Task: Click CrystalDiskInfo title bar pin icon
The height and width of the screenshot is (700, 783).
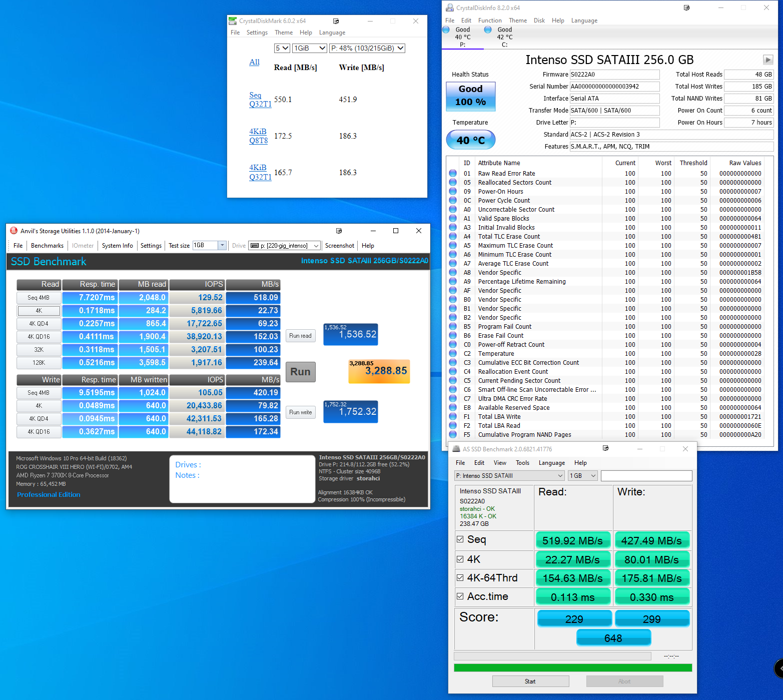Action: click(687, 8)
